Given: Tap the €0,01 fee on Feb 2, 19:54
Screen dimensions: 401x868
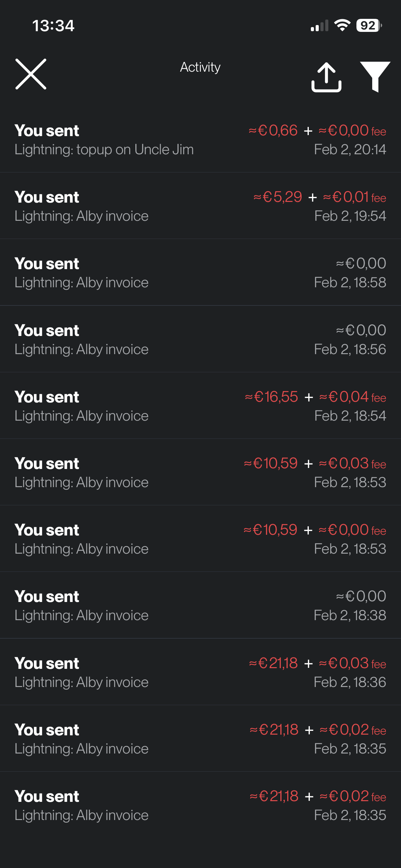Looking at the screenshot, I should click(x=355, y=197).
